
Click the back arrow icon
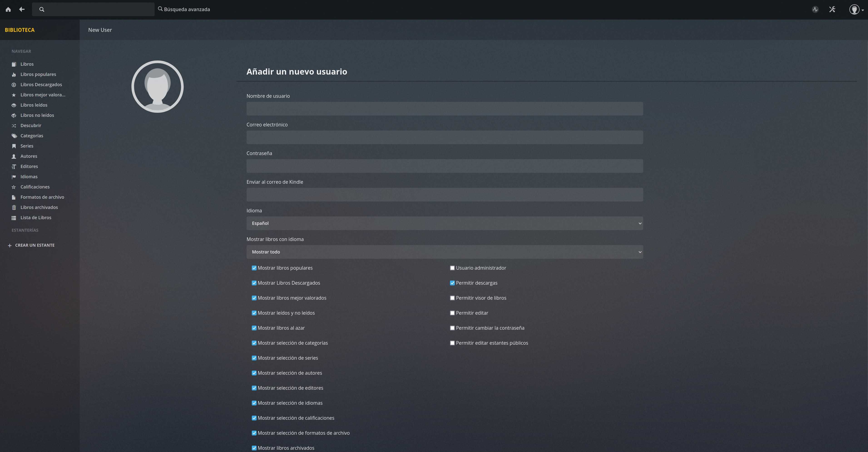[22, 10]
